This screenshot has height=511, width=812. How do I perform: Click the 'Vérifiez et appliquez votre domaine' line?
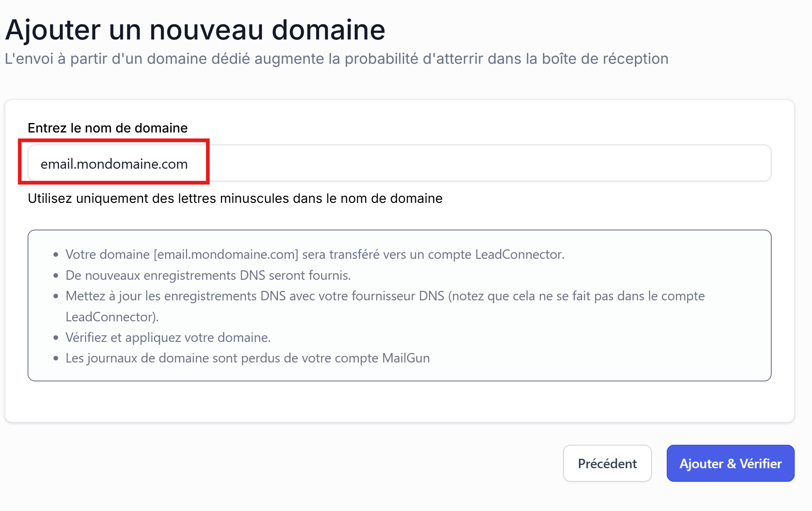pyautogui.click(x=168, y=337)
